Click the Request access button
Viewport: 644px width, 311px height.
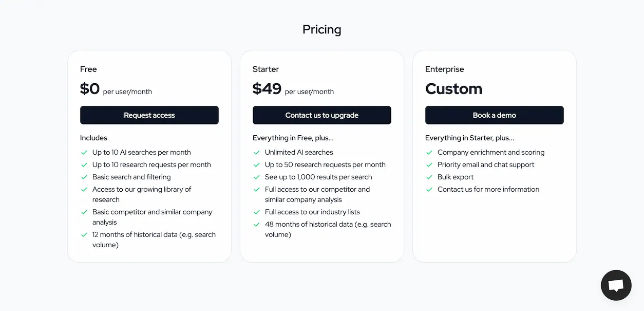tap(149, 115)
